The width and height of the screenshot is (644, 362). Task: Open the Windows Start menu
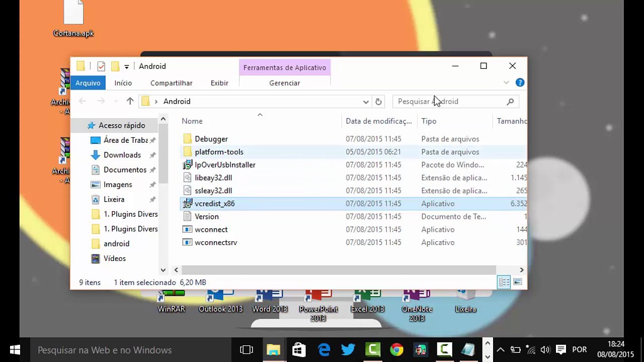click(x=15, y=350)
